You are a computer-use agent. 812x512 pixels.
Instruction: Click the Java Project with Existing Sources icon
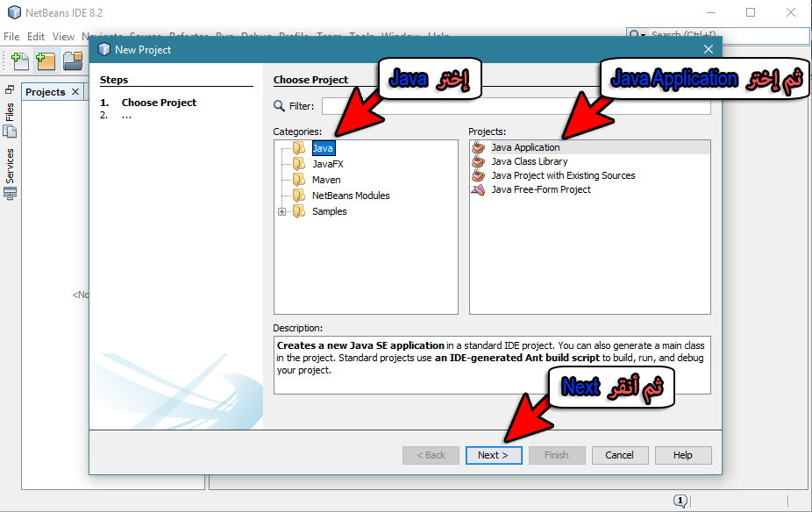(x=479, y=175)
